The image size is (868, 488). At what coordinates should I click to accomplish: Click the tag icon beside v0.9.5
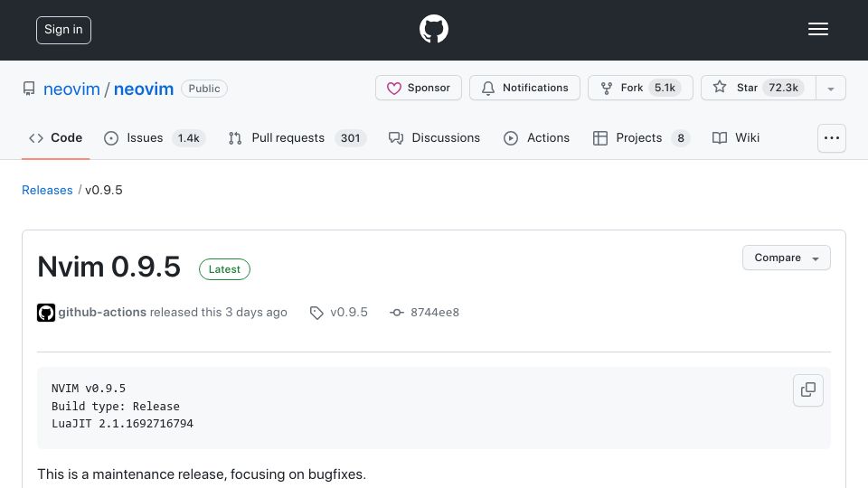click(x=316, y=313)
